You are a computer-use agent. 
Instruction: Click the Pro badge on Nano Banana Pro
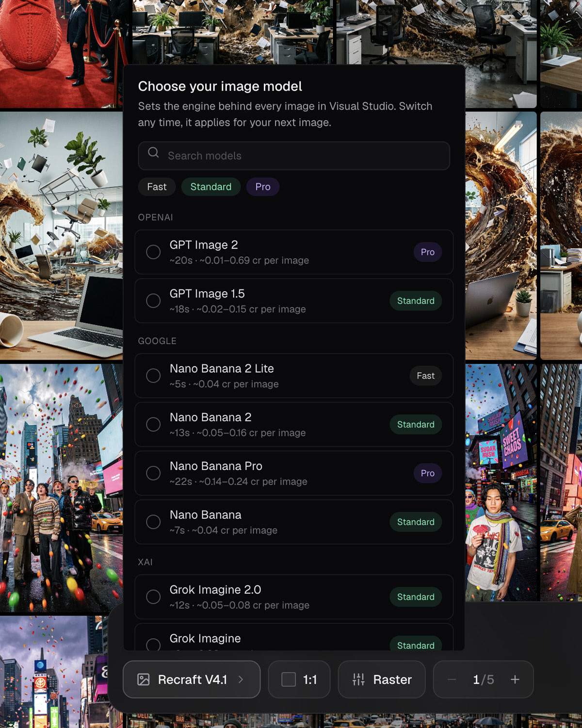[x=428, y=473]
